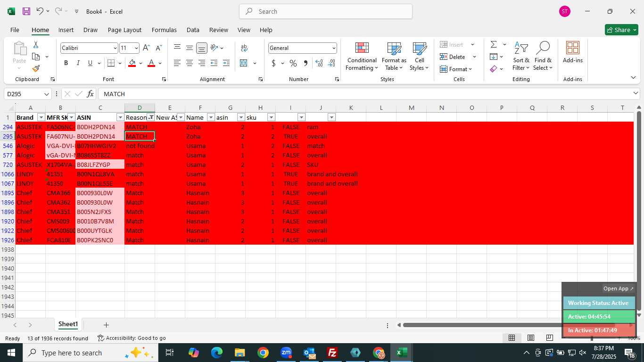Top-align the cell contents

click(x=177, y=48)
